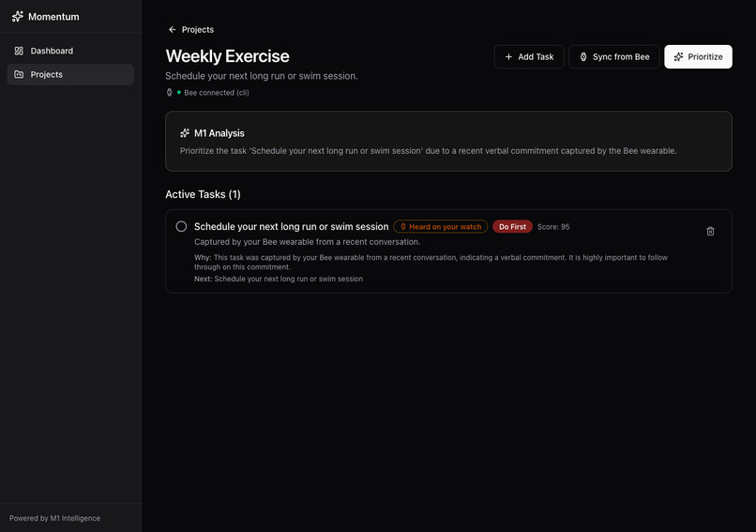Click the Do First priority badge
Image resolution: width=756 pixels, height=532 pixels.
point(512,227)
